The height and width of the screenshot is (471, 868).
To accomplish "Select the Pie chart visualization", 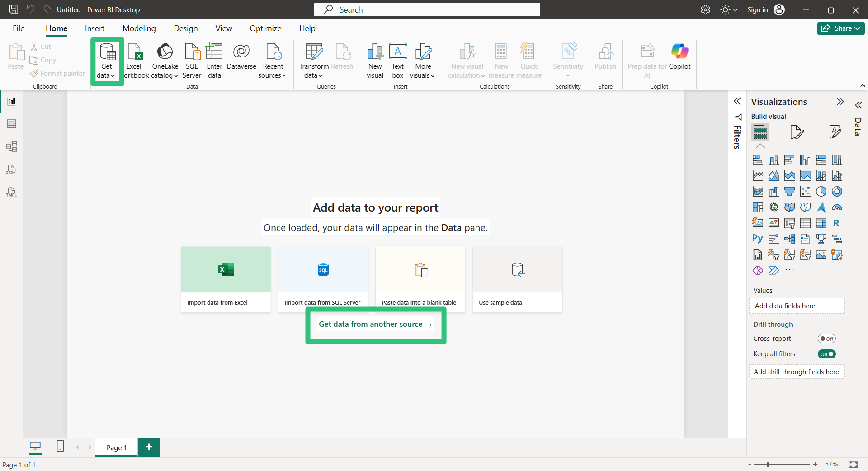I will tap(821, 192).
